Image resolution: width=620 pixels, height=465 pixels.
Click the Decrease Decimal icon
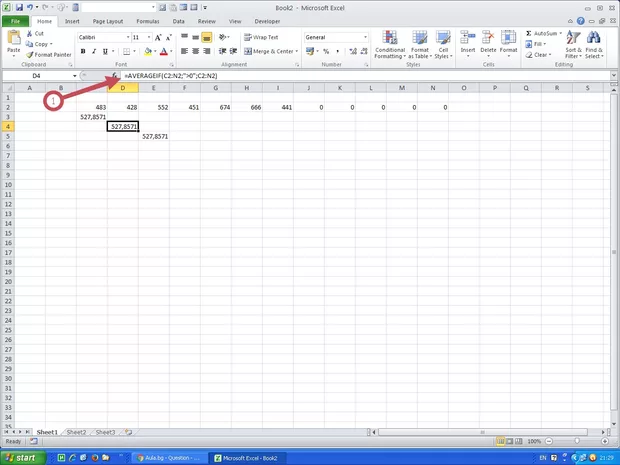tap(364, 51)
